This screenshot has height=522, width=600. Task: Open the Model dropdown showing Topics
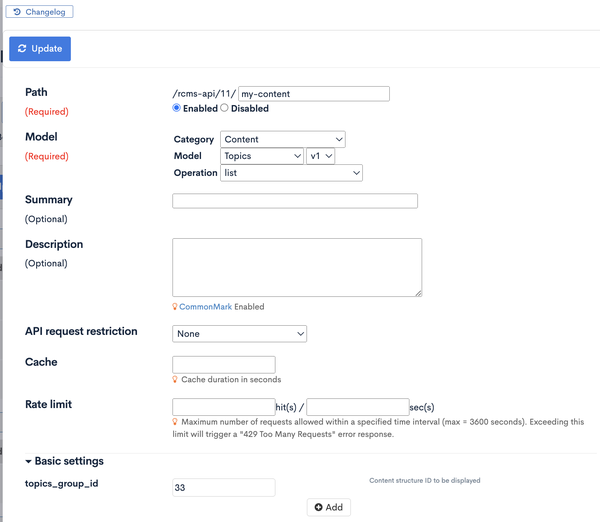click(262, 156)
